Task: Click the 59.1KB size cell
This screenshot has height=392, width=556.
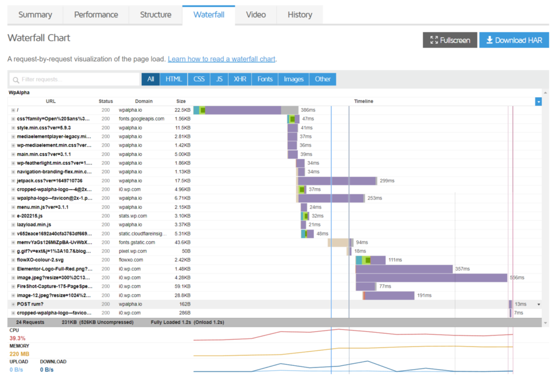Action: pos(182,286)
